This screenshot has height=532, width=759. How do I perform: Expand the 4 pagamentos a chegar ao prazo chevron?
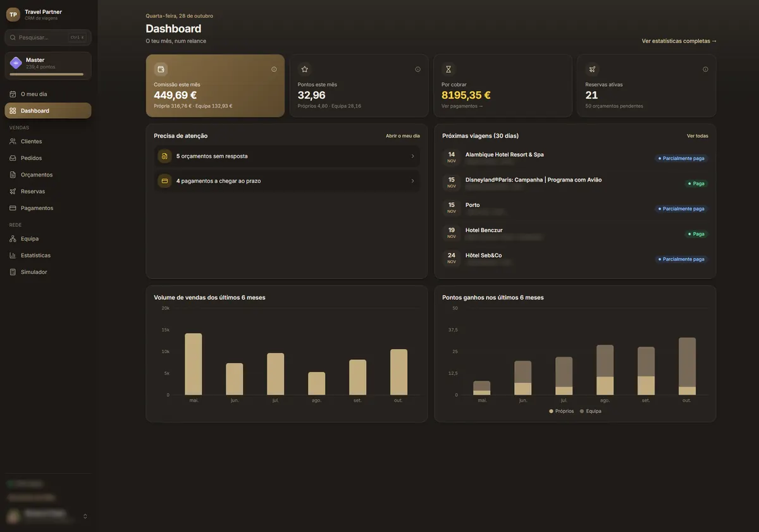click(412, 181)
